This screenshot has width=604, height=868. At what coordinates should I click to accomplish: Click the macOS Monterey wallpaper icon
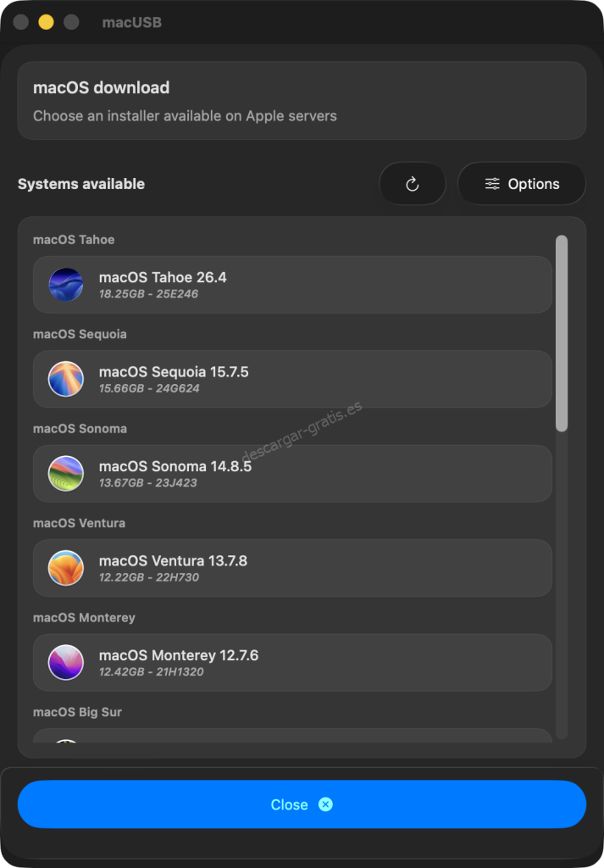tap(66, 663)
